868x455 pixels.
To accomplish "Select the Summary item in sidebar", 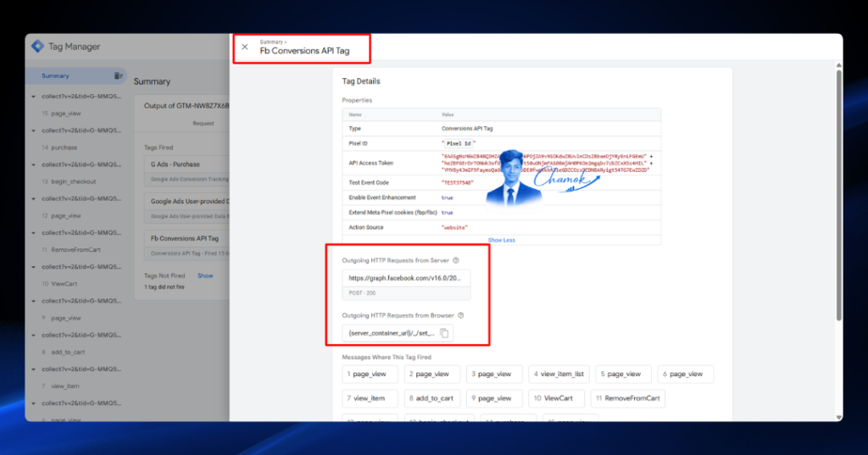I will pyautogui.click(x=55, y=76).
